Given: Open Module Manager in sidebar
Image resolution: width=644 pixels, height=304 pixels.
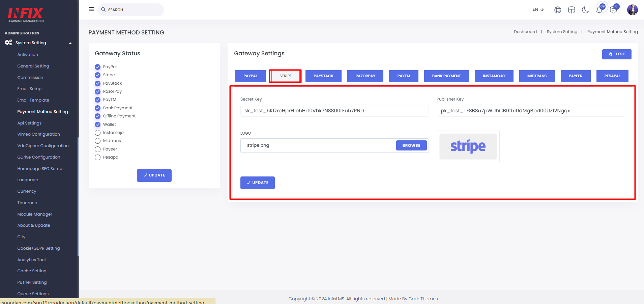Looking at the screenshot, I should point(35,214).
